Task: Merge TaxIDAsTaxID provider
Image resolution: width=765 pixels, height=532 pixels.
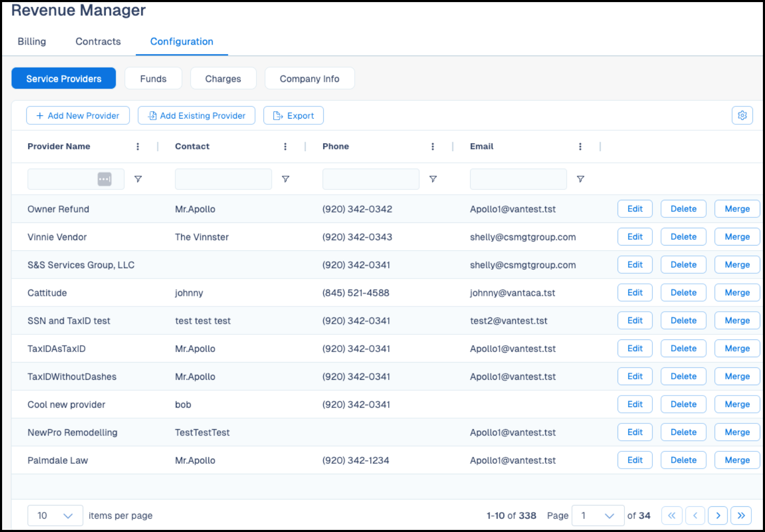Action: (x=737, y=348)
